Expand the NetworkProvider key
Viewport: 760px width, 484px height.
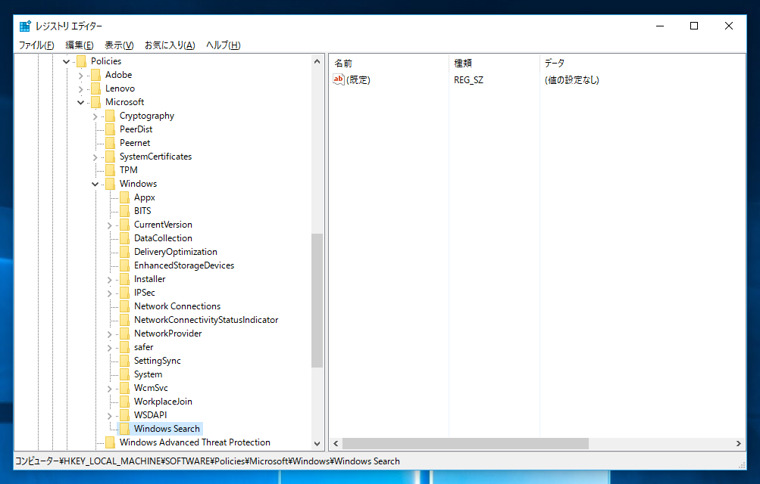pyautogui.click(x=110, y=334)
